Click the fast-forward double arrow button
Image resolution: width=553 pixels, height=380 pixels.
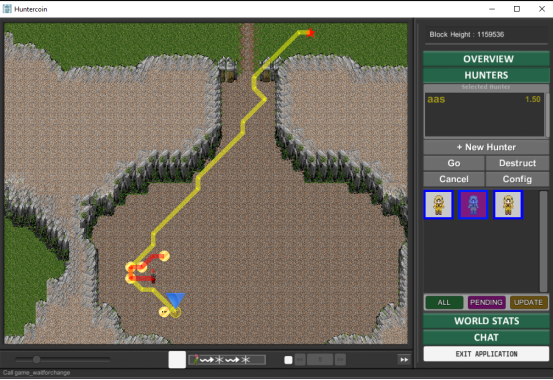click(x=404, y=360)
